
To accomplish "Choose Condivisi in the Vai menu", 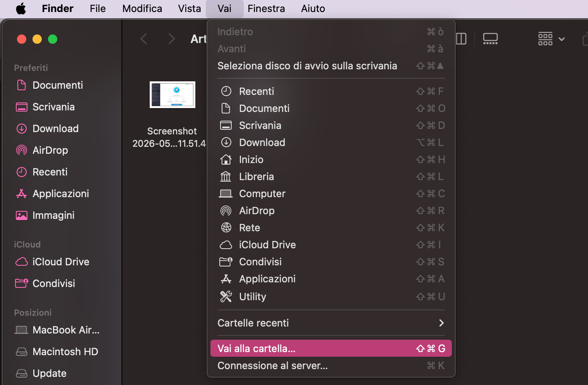I will (331, 262).
